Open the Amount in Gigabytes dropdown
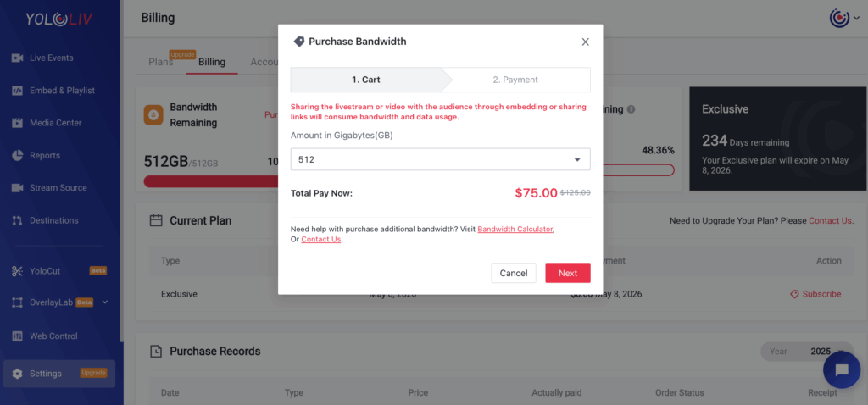Screen dimensions: 868x405 (x=440, y=159)
